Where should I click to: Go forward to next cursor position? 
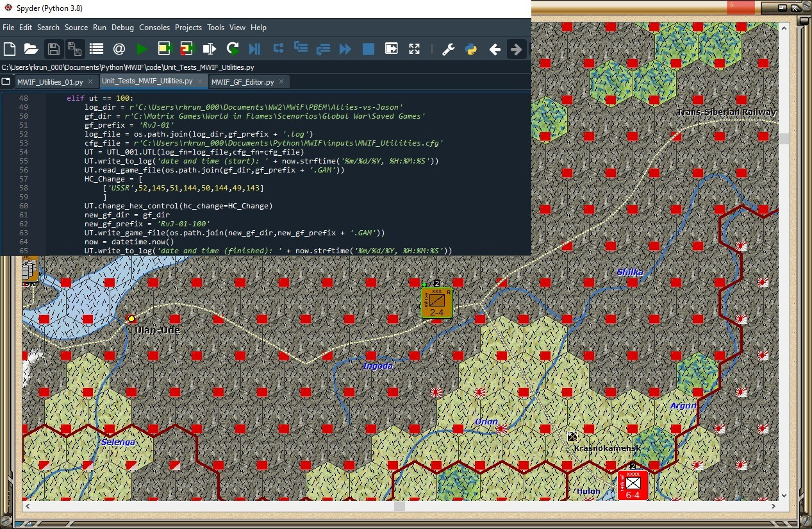[516, 49]
